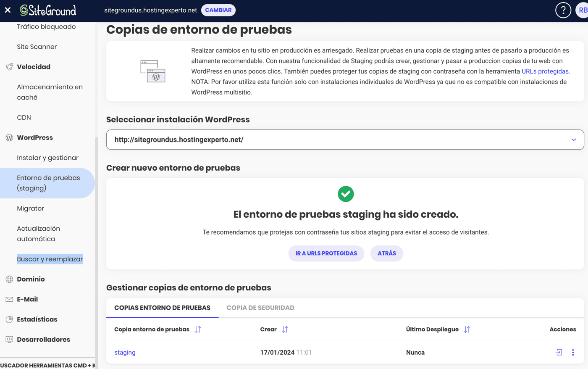Select Entorno de pruebas (staging)
Screen dimensions: 588x369
[47, 183]
